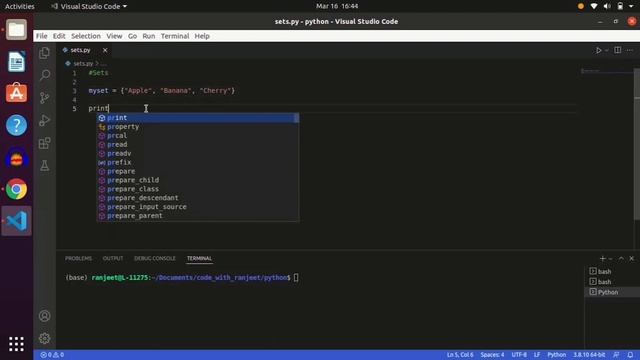Open notifications bell in status bar
Screen dimensions: 640x360
click(x=630, y=355)
